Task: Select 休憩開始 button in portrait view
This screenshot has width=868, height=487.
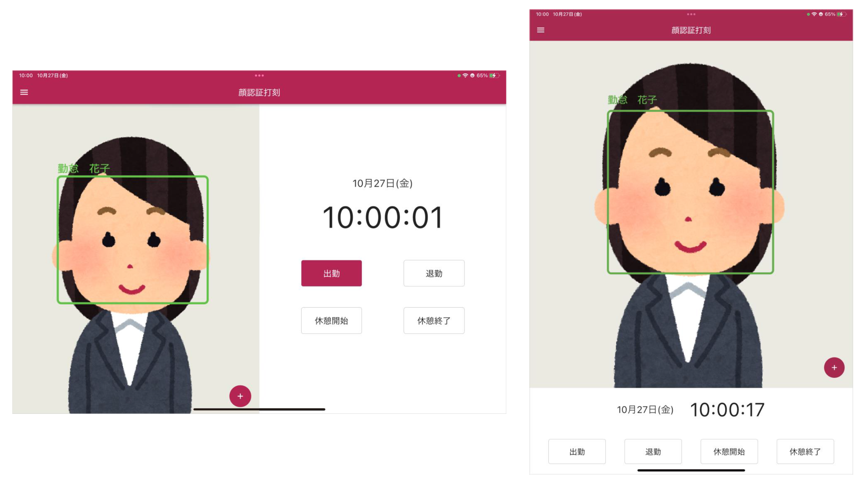Action: [x=729, y=452]
